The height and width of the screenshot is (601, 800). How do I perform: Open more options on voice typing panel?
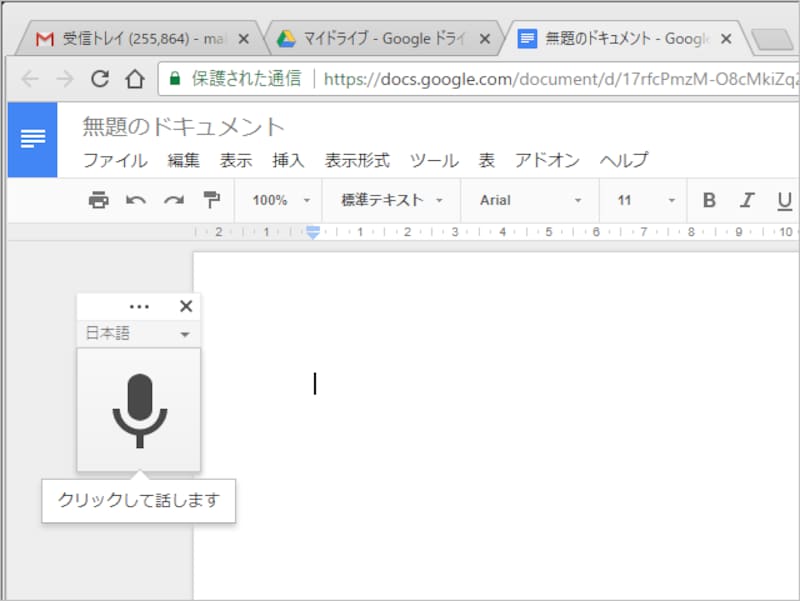[x=139, y=306]
